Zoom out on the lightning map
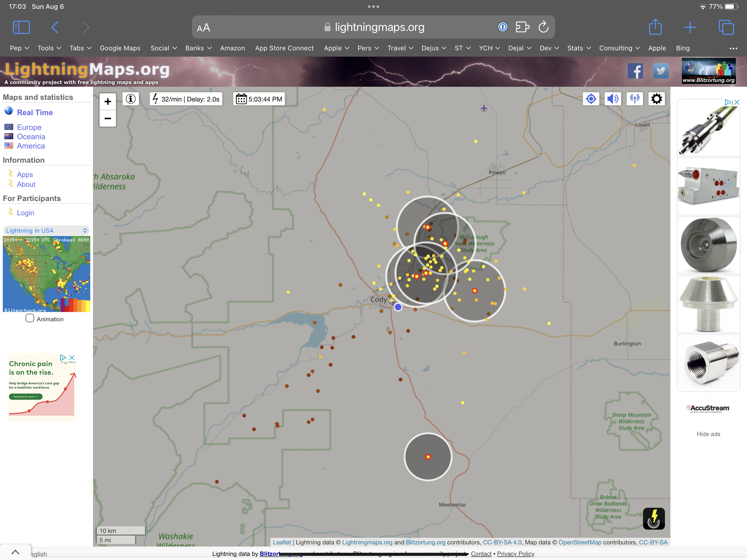Screen dimensions: 747x560 click(108, 118)
